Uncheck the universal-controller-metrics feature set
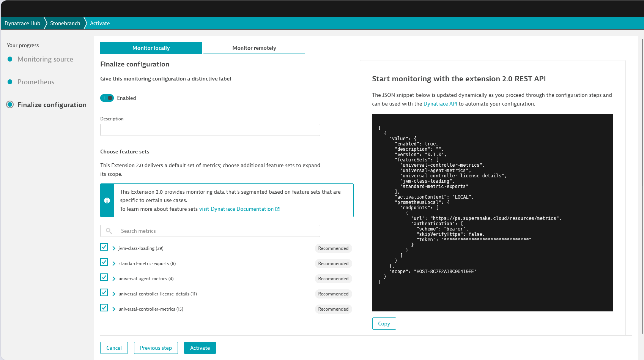The width and height of the screenshot is (644, 360). pos(104,308)
